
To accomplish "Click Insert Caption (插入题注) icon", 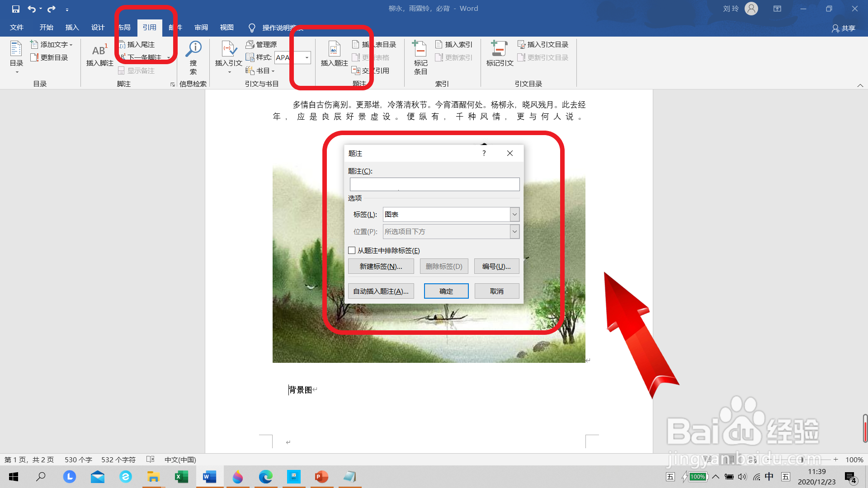I will click(x=334, y=54).
